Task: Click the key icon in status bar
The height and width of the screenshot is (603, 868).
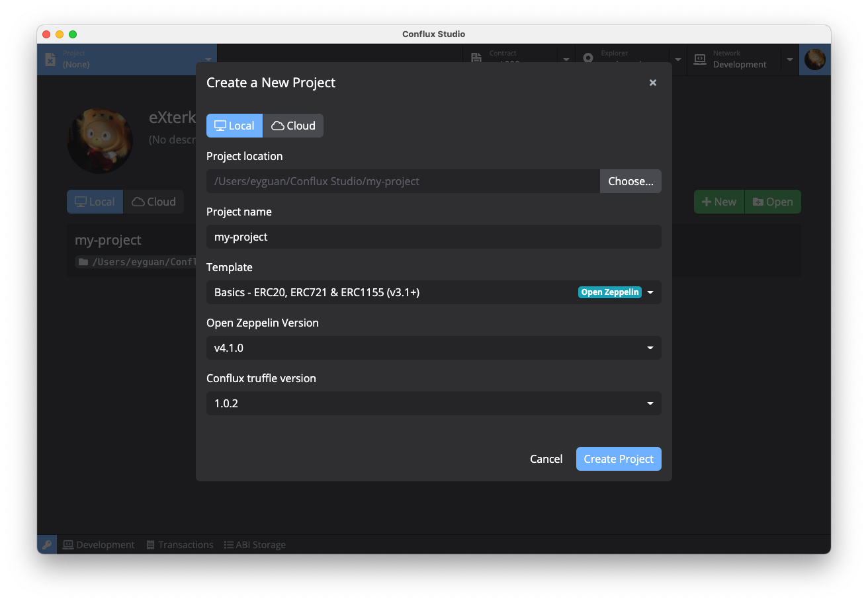Action: point(47,545)
